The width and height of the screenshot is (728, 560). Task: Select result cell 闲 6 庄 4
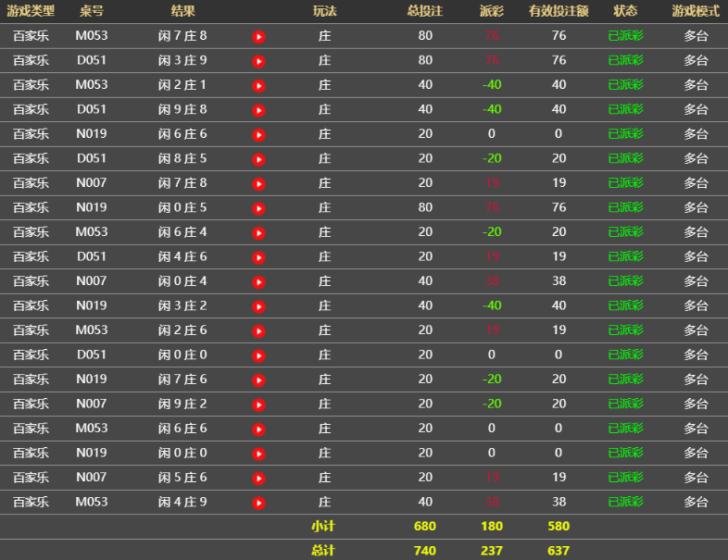[182, 232]
